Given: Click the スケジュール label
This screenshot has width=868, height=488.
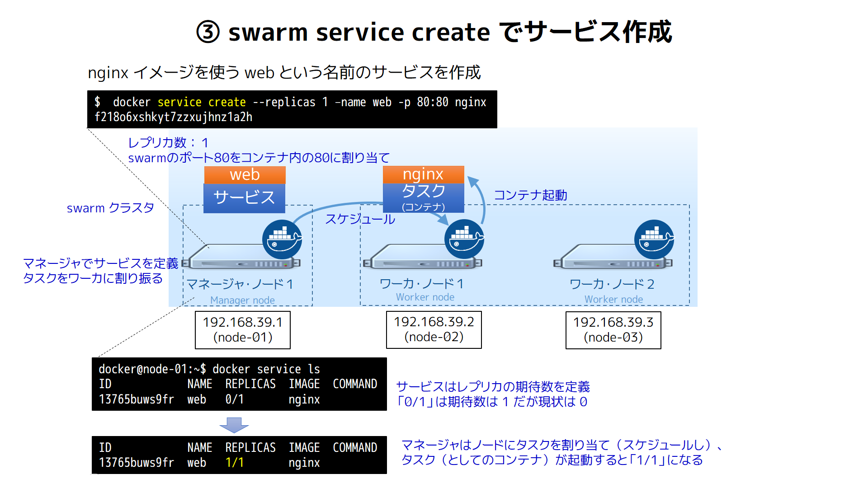Looking at the screenshot, I should coord(360,219).
